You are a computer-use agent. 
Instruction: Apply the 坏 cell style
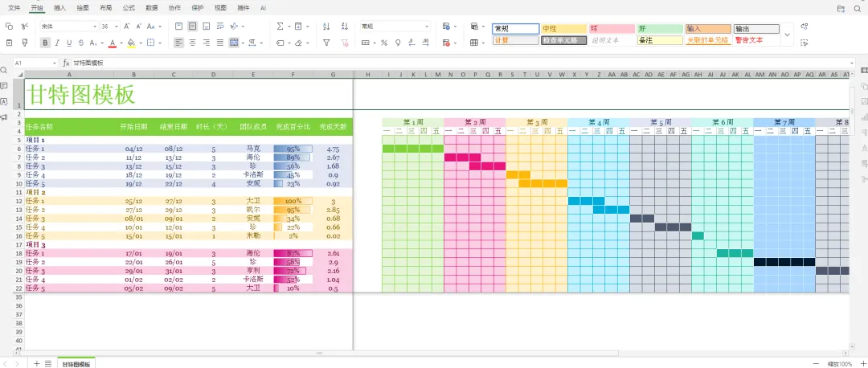[x=612, y=29]
